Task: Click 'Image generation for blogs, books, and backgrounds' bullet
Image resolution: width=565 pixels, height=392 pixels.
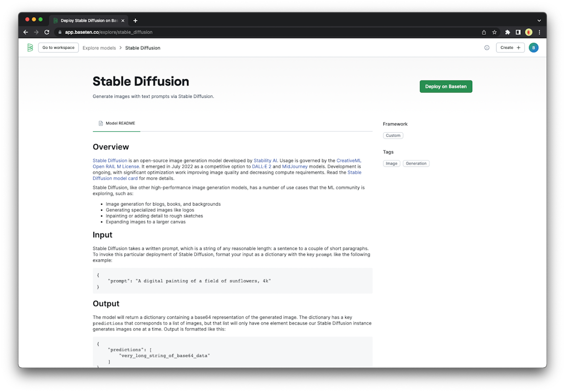Action: (x=163, y=204)
